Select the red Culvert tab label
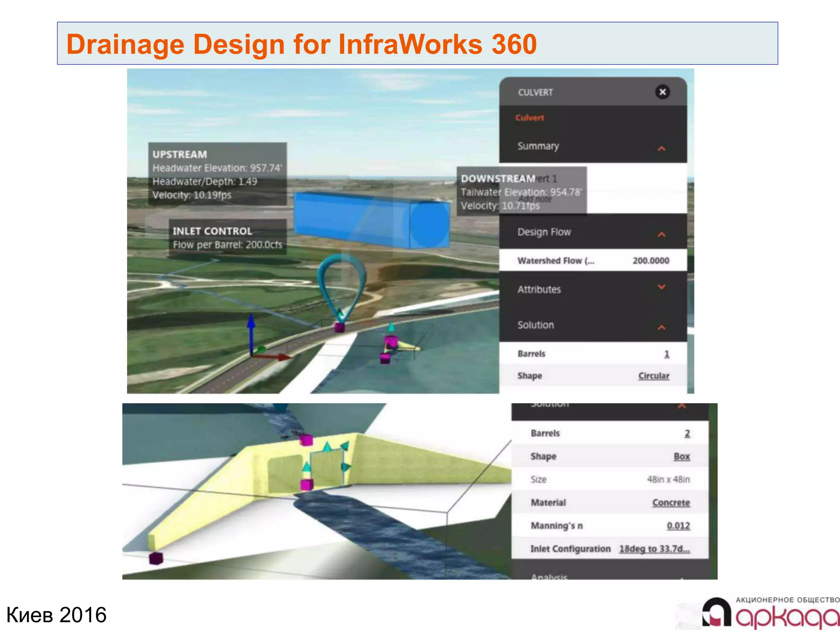This screenshot has width=840, height=630. tap(530, 118)
